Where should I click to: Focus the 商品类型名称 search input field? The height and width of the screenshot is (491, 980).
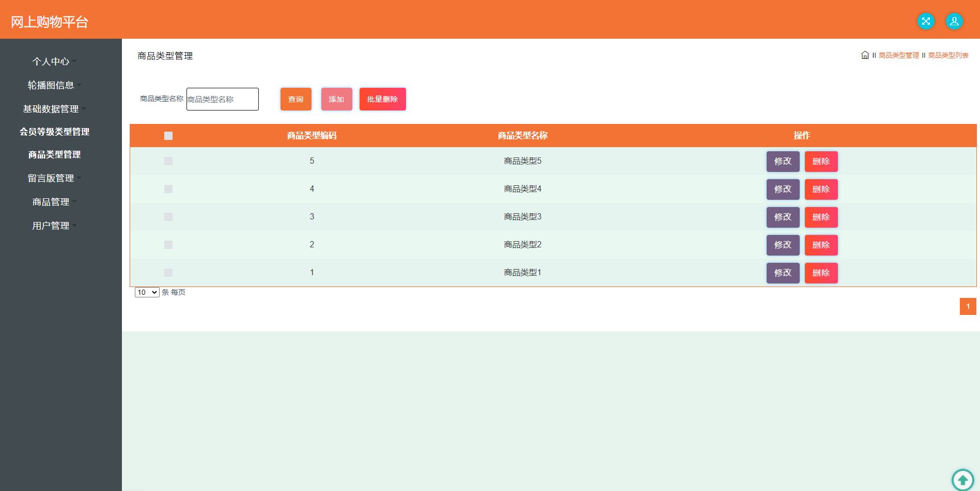click(222, 99)
